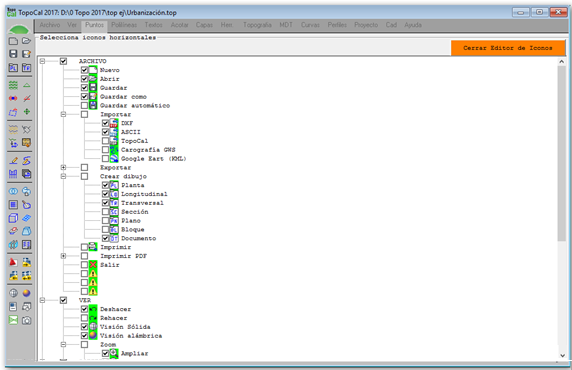Click the red and blue point icon
Image resolution: width=572 pixels, height=370 pixels.
coord(13,99)
